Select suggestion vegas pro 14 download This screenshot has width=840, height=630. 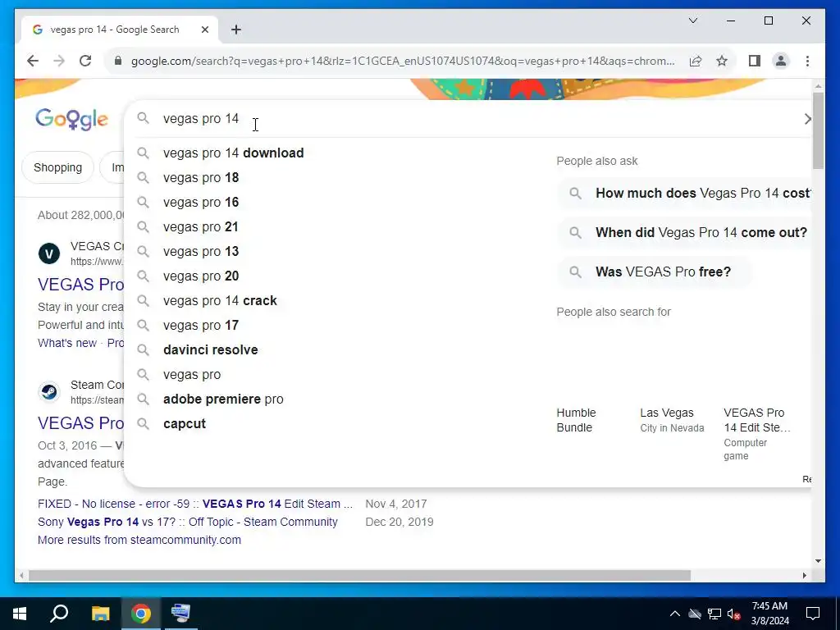click(x=233, y=153)
